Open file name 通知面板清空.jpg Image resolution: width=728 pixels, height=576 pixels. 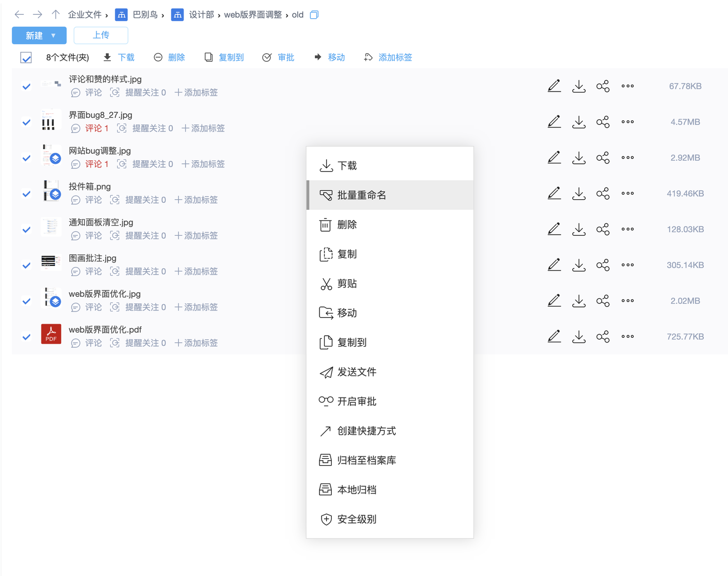[x=101, y=223]
